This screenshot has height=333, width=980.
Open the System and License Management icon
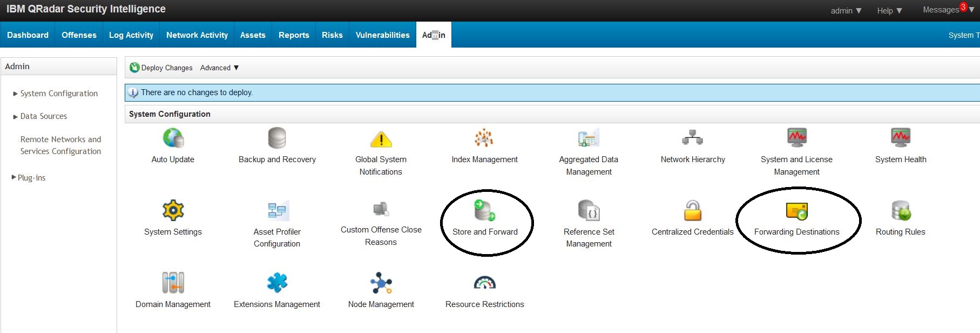coord(796,138)
